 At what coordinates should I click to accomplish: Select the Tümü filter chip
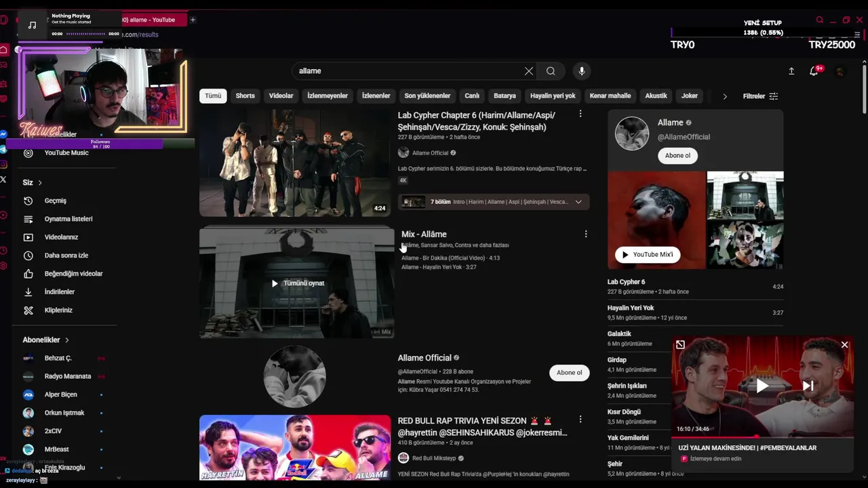pyautogui.click(x=213, y=96)
